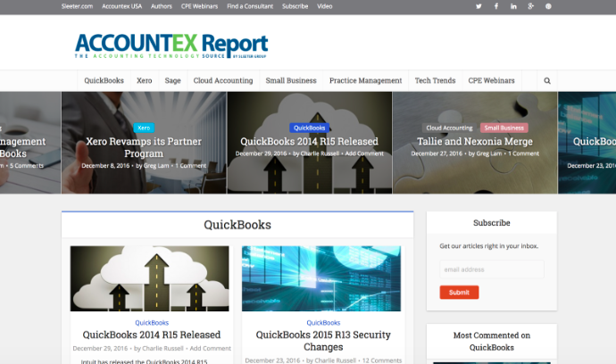Open slide QuickBooks 2014 R15 Released

pyautogui.click(x=309, y=141)
